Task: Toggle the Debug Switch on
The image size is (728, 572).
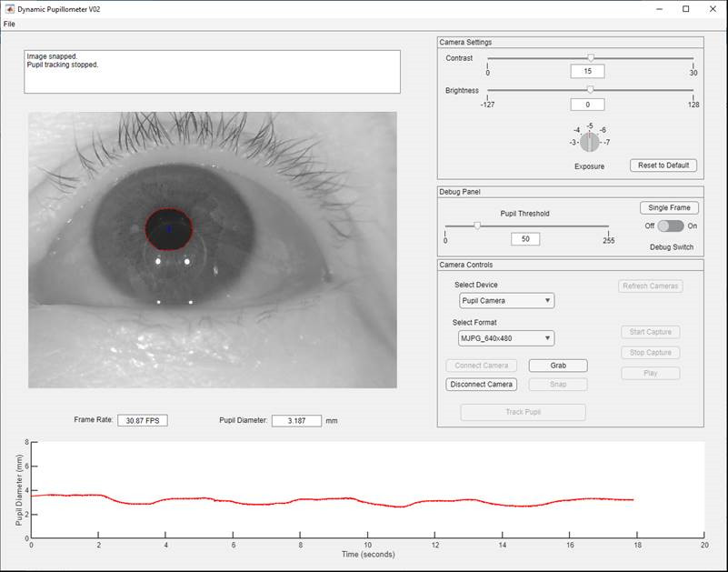Action: point(671,226)
